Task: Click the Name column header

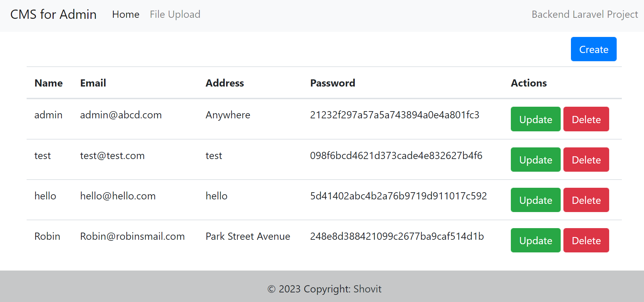Action: click(48, 83)
